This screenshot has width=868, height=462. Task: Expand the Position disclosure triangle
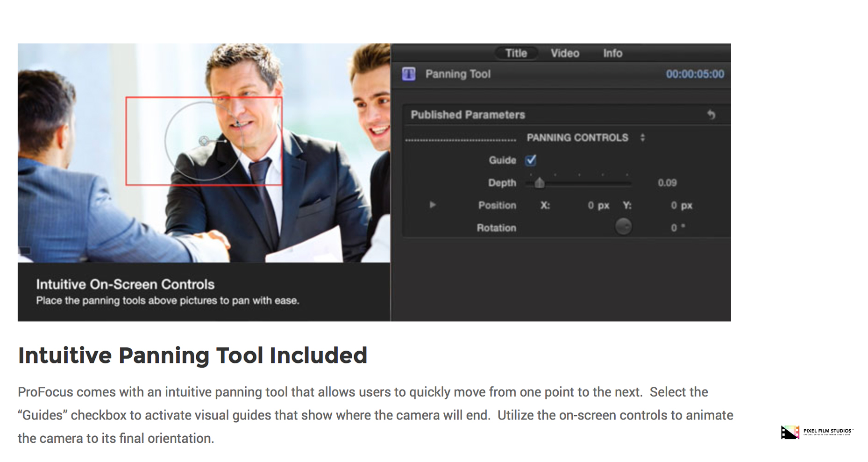[433, 205]
